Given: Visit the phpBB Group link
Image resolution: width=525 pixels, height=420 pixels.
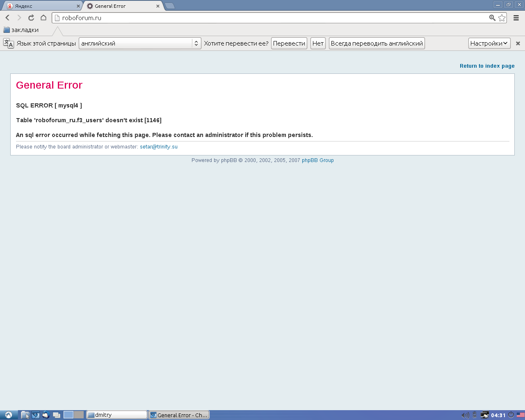Looking at the screenshot, I should 318,160.
